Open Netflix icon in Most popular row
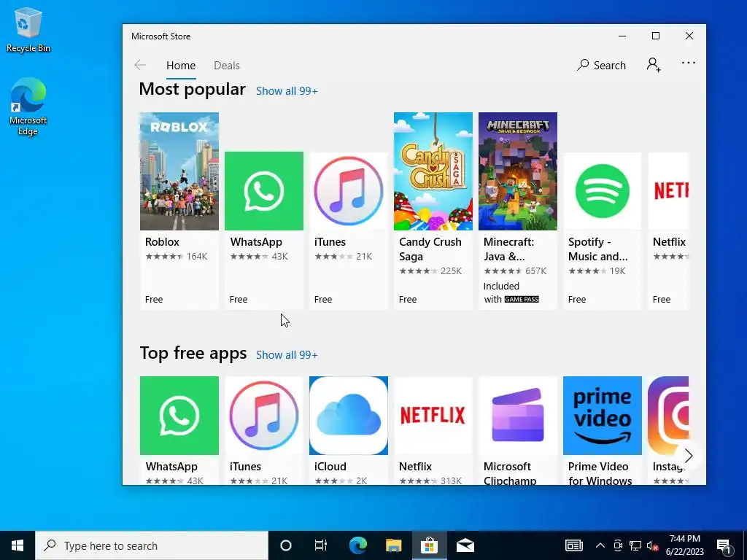The image size is (747, 560). tap(668, 191)
